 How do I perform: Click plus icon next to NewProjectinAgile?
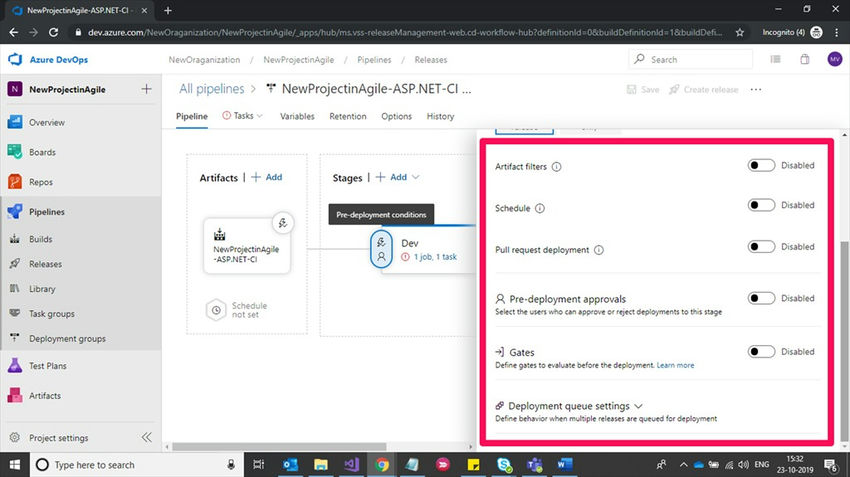point(146,89)
